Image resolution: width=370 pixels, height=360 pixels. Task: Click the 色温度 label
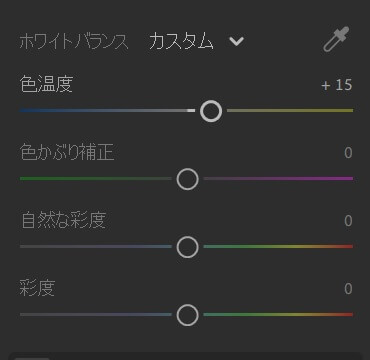[46, 84]
